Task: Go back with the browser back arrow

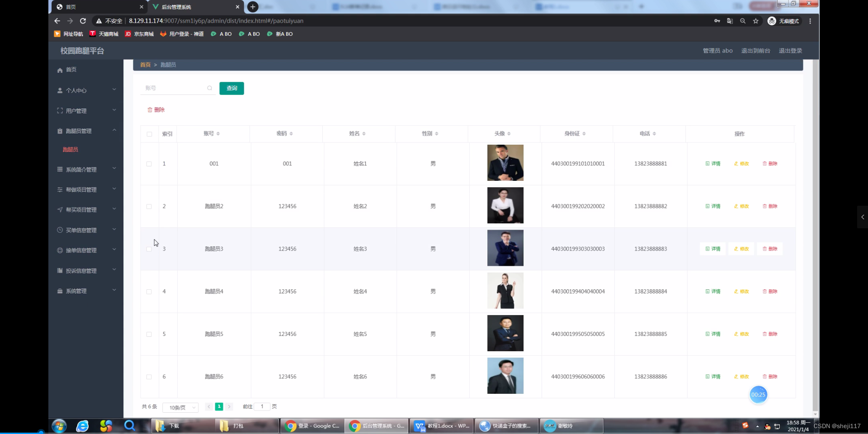Action: coord(57,21)
